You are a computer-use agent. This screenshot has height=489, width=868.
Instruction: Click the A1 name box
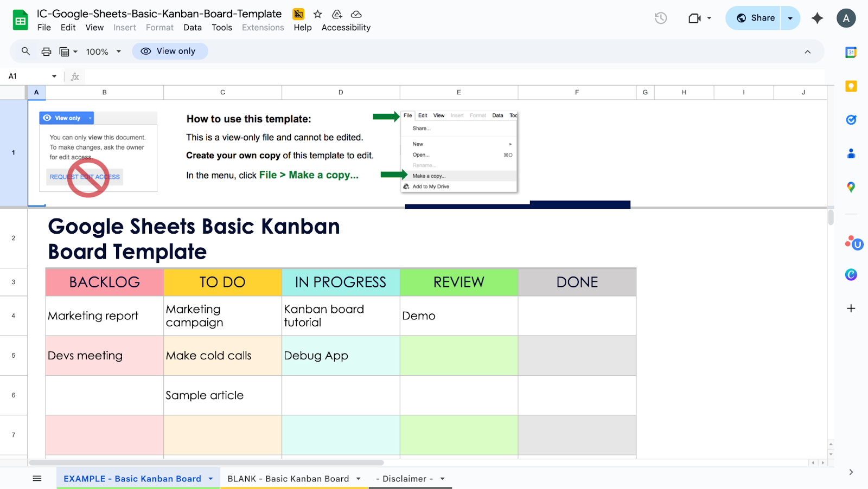click(x=27, y=76)
